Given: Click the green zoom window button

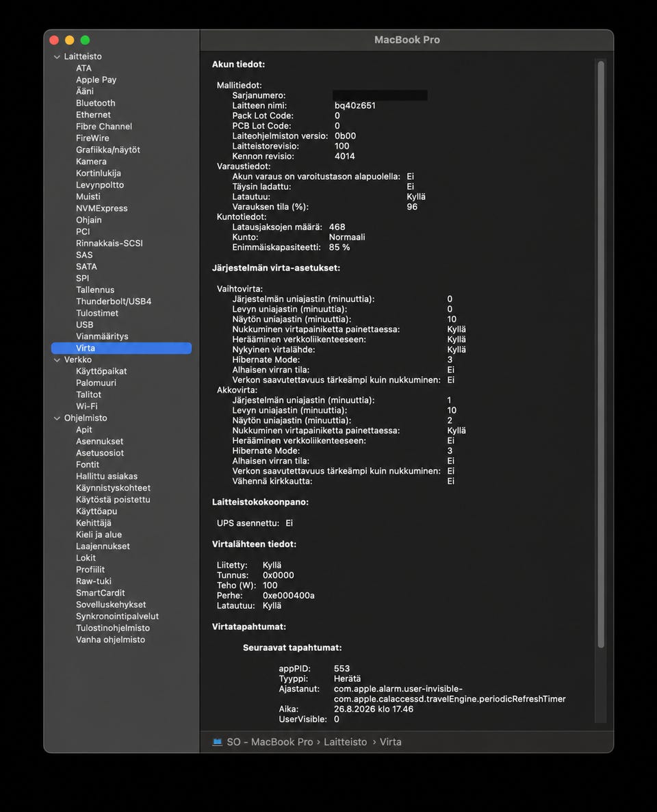Looking at the screenshot, I should pyautogui.click(x=85, y=40).
